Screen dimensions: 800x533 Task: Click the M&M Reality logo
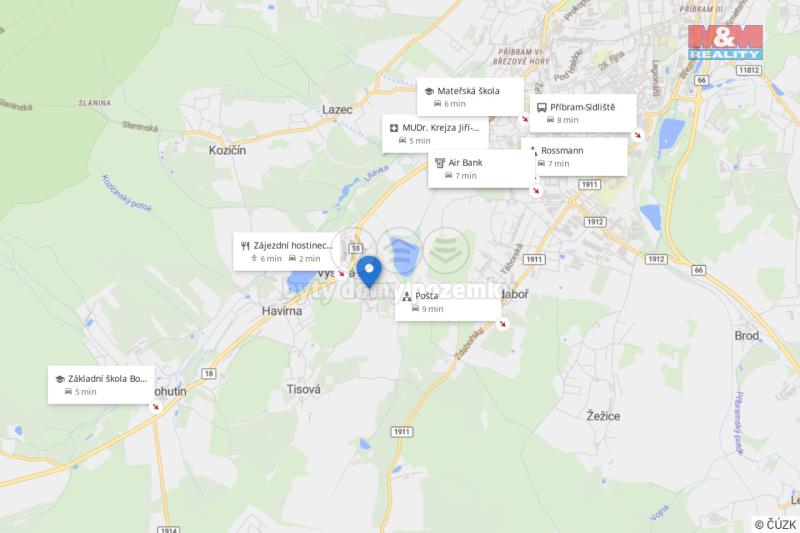[725, 42]
